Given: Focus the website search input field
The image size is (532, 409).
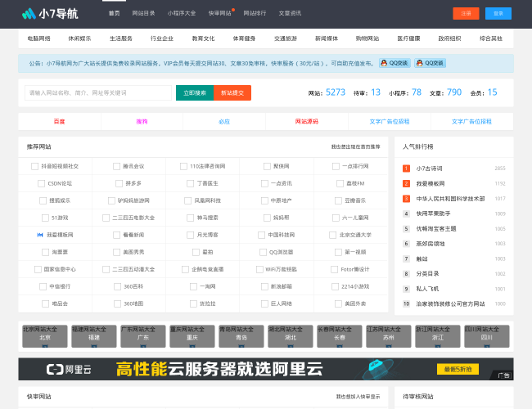Looking at the screenshot, I should [x=98, y=93].
